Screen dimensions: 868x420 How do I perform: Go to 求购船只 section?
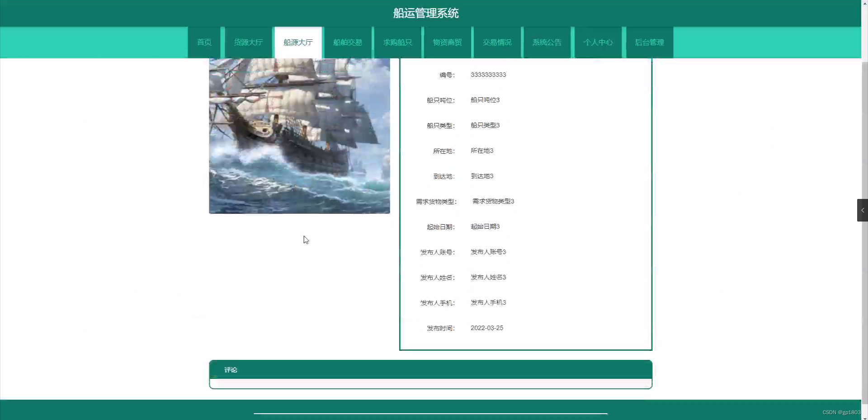pyautogui.click(x=397, y=42)
